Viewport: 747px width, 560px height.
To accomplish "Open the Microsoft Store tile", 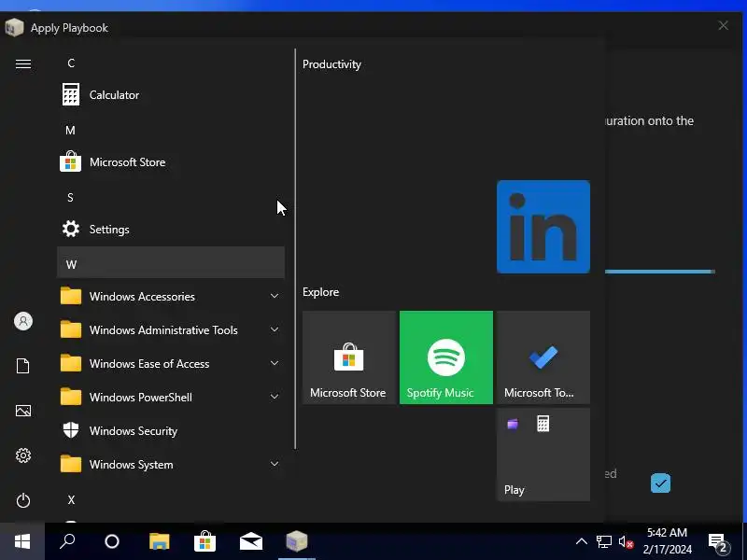I will point(349,357).
